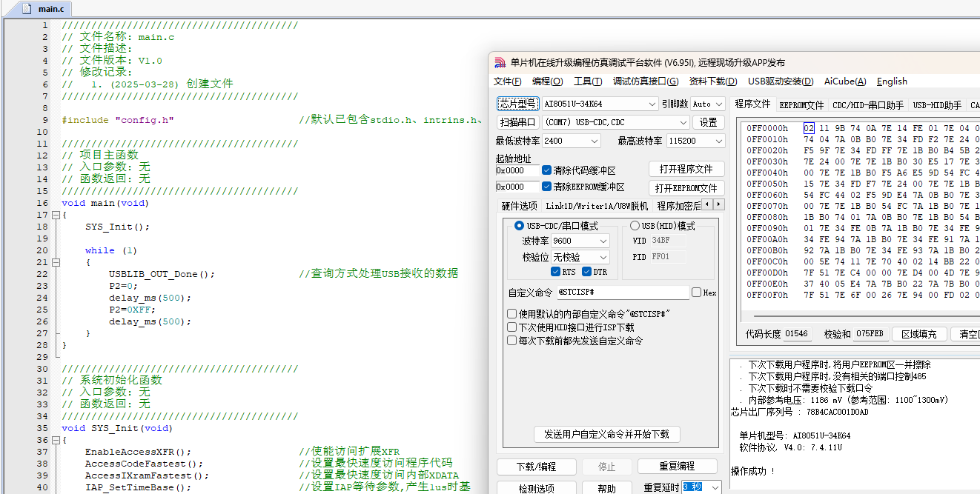Click the 检测选项 button

point(537,488)
